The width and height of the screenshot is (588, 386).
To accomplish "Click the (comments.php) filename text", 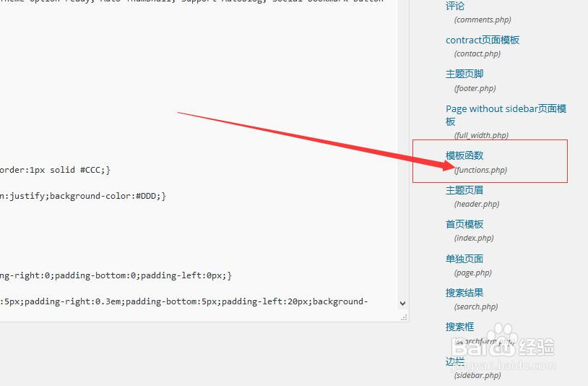I will (x=483, y=20).
